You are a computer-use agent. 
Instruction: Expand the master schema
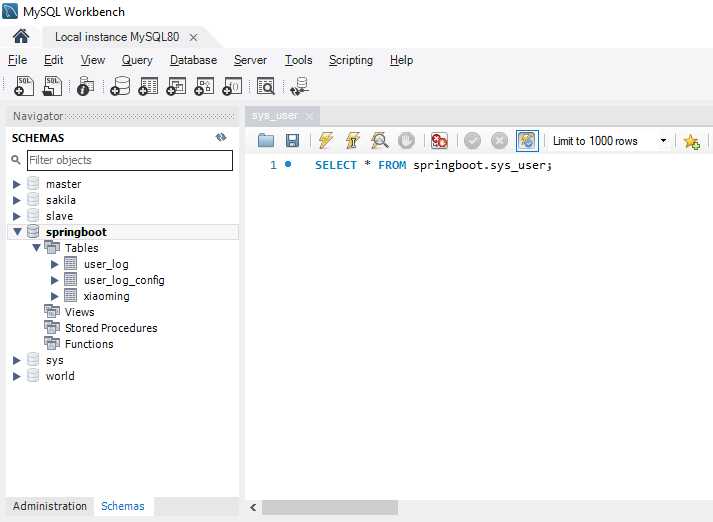[x=17, y=184]
